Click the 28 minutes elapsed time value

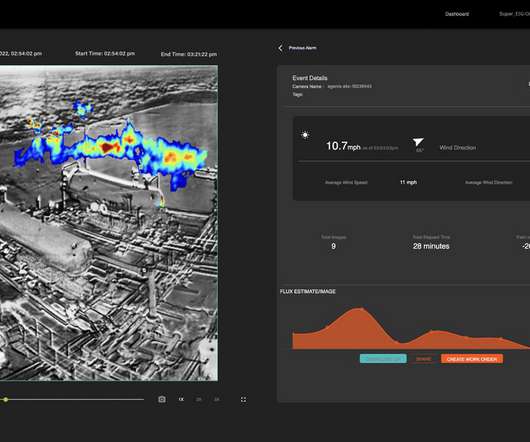(431, 246)
